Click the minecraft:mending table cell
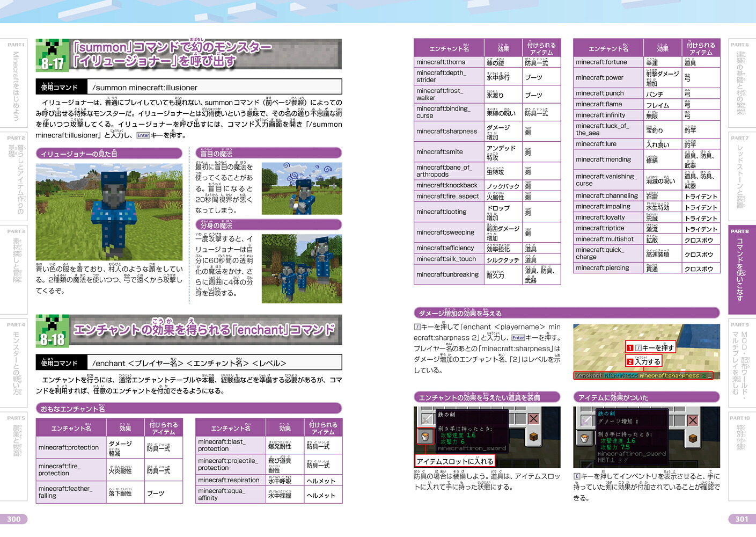756x537 pixels. (608, 159)
